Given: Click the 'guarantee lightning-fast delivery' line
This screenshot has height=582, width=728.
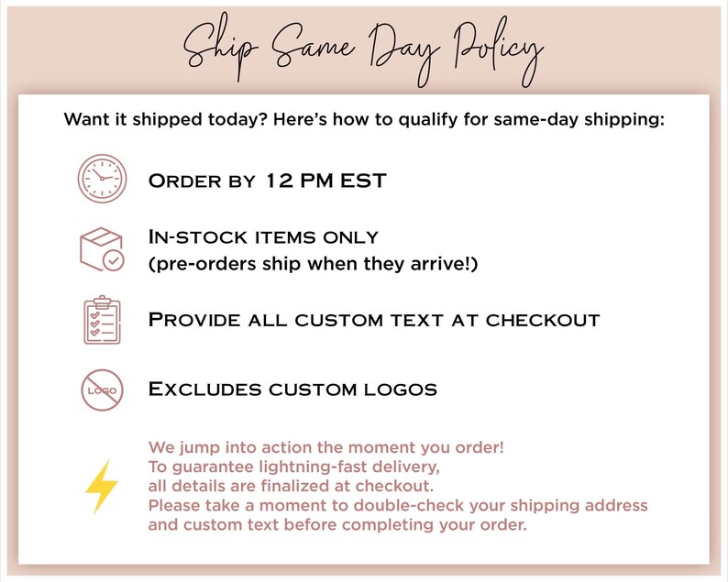Looking at the screenshot, I should pos(294,467).
